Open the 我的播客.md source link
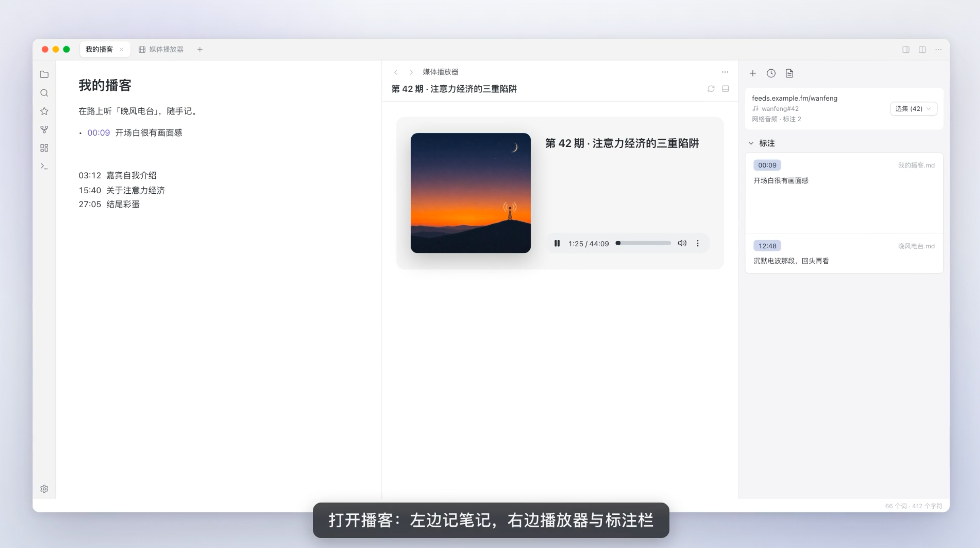This screenshot has width=980, height=548. coord(916,165)
